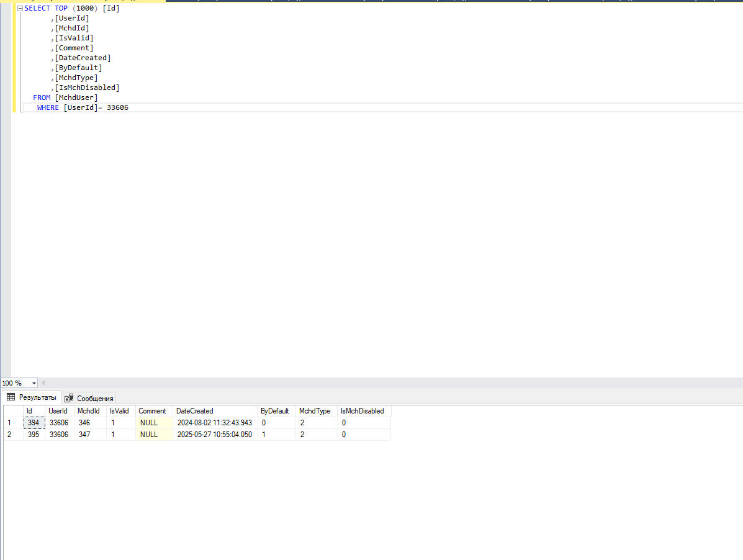
Task: Click UserId cell 33606 in row 394
Action: click(59, 423)
